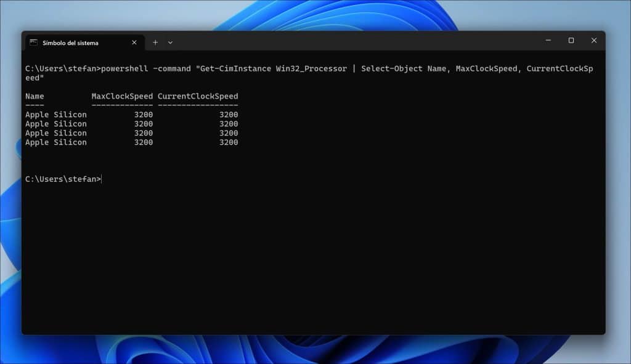Viewport: 631px width, 364px height.
Task: Click the last row CurrentClockSpeed 3200 value
Action: (229, 142)
